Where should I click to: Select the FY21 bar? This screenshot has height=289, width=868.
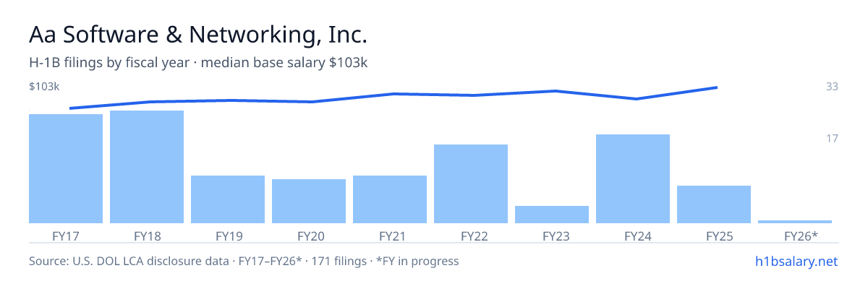[390, 199]
